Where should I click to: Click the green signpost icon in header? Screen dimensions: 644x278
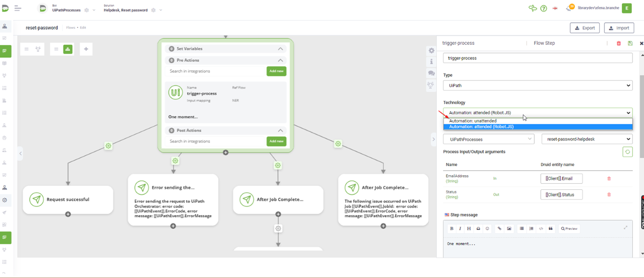[533, 9]
